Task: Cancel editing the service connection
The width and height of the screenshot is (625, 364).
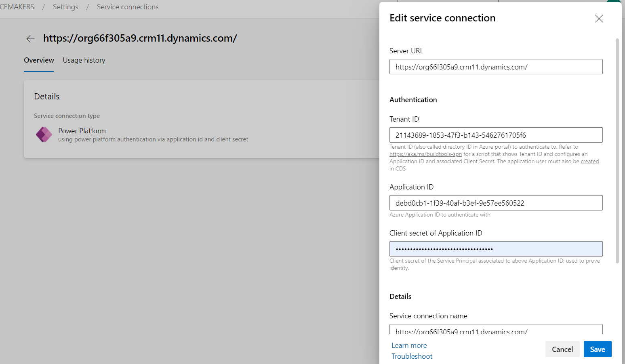Action: (562, 349)
